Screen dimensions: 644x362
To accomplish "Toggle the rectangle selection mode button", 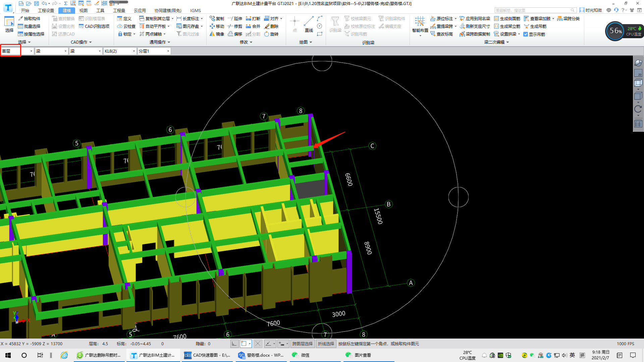I will 244,344.
